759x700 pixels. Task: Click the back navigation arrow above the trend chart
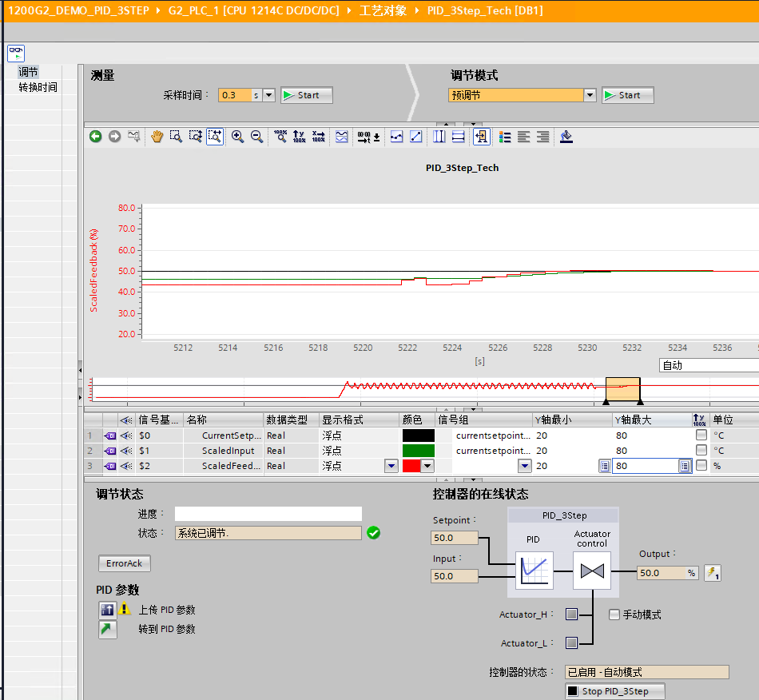point(95,137)
